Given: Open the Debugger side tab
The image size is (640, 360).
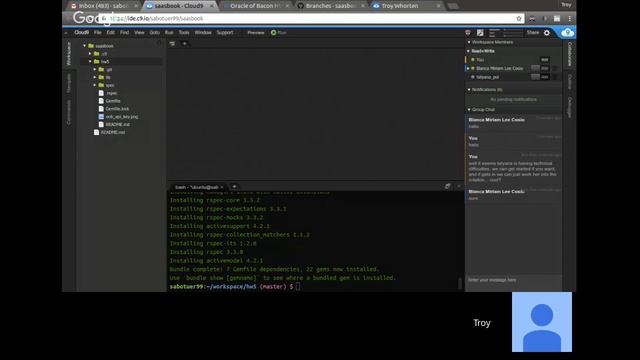Looking at the screenshot, I should [x=570, y=107].
